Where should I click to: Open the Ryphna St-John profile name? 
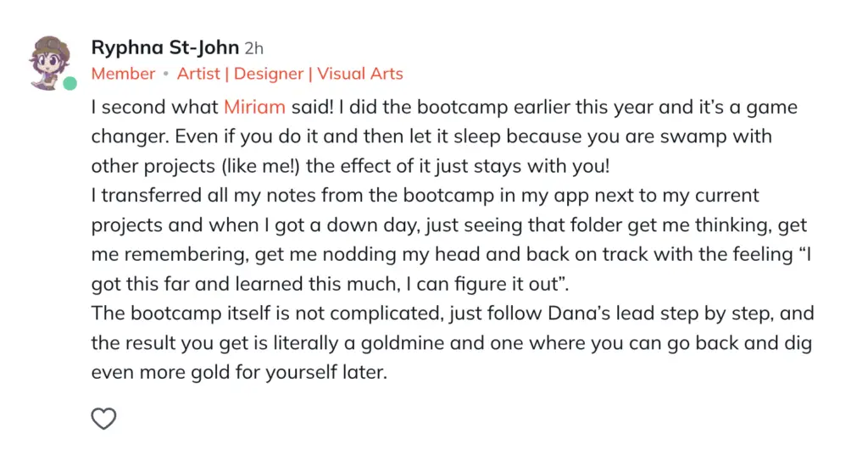[165, 47]
